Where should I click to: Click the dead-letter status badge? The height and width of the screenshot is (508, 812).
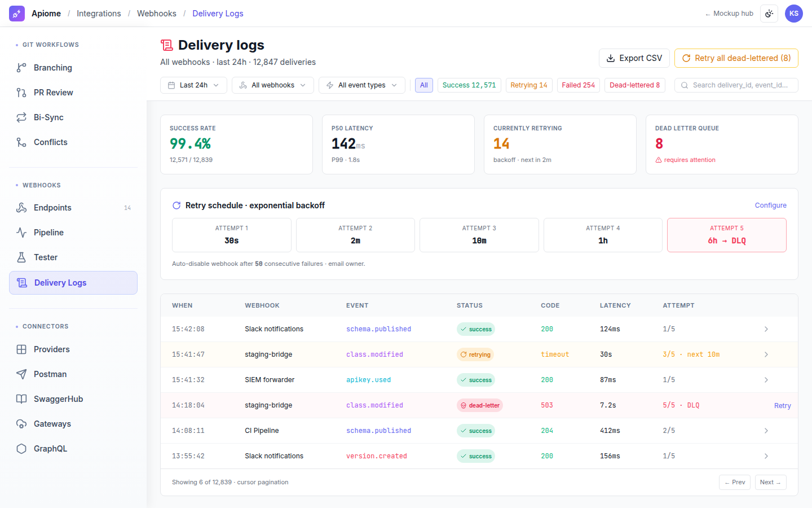coord(480,405)
